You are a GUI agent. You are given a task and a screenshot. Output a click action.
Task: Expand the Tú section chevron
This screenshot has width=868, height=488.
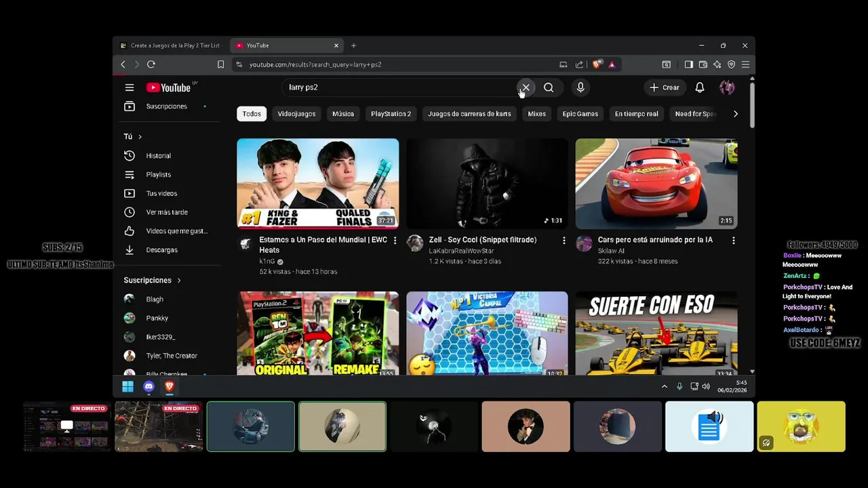(x=140, y=137)
